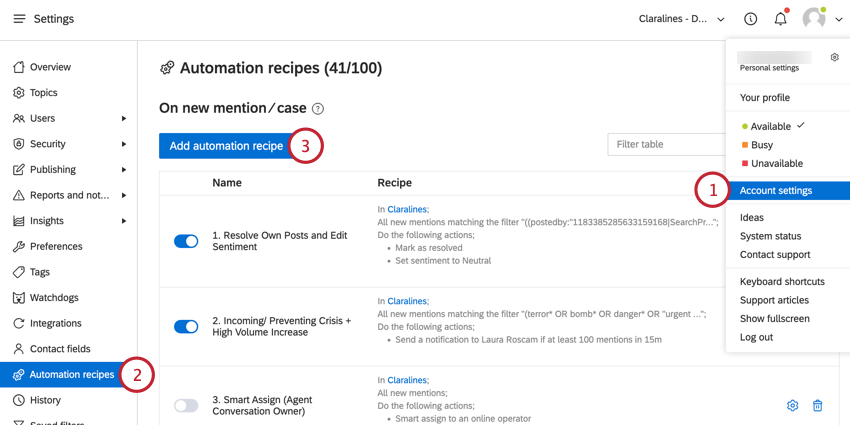Focus the Filter table input
Screen dimensions: 850x425
tap(666, 145)
